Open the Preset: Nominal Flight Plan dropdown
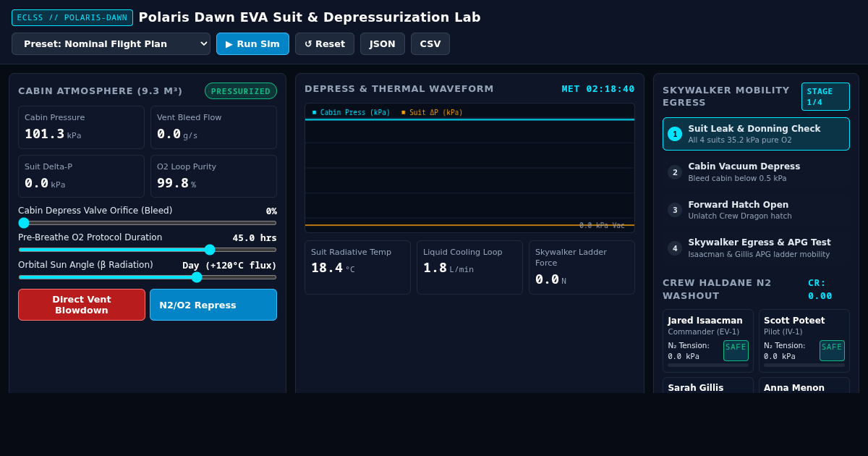Screen dimensions: 868x456 [111, 43]
